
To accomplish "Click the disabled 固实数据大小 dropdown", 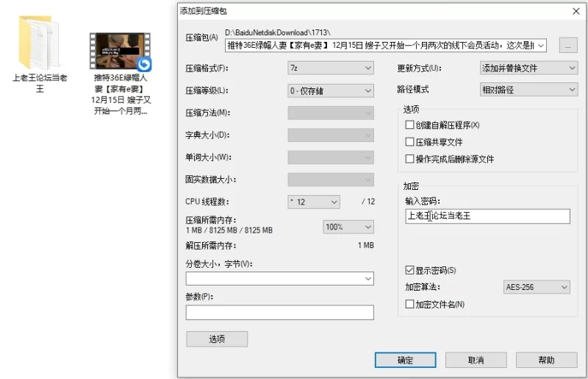I will pyautogui.click(x=331, y=180).
